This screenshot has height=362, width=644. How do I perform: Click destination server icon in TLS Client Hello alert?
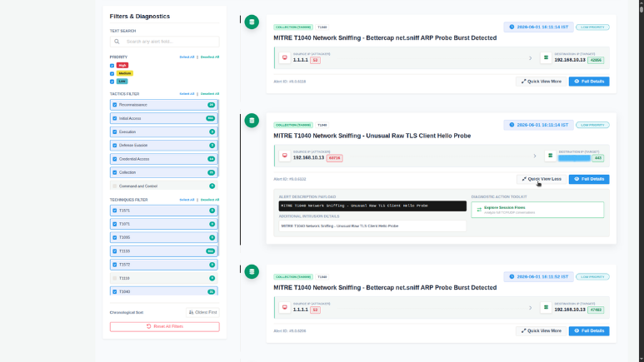pyautogui.click(x=551, y=156)
